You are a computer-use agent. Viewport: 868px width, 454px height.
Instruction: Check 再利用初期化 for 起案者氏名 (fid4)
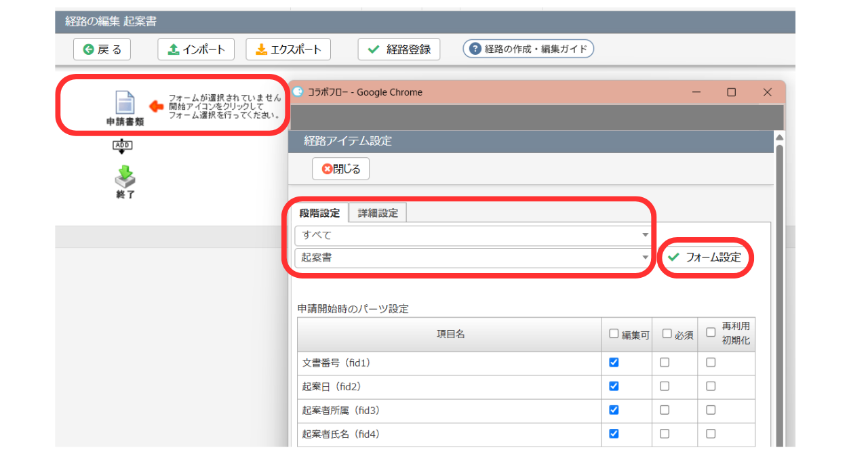click(x=711, y=434)
